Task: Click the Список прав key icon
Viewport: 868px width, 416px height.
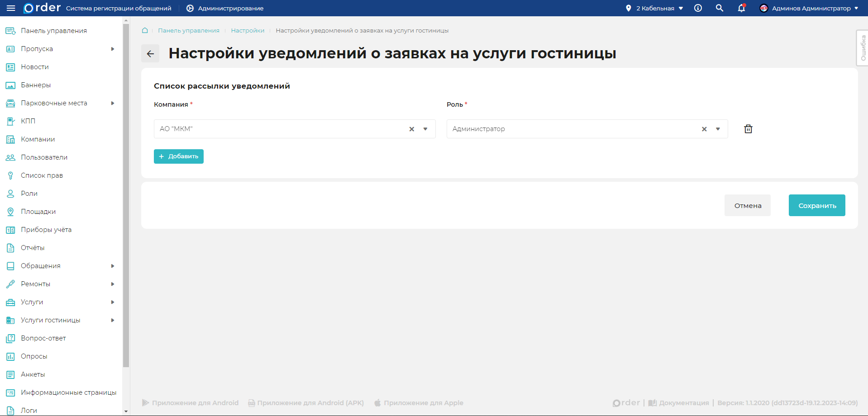Action: (10, 175)
